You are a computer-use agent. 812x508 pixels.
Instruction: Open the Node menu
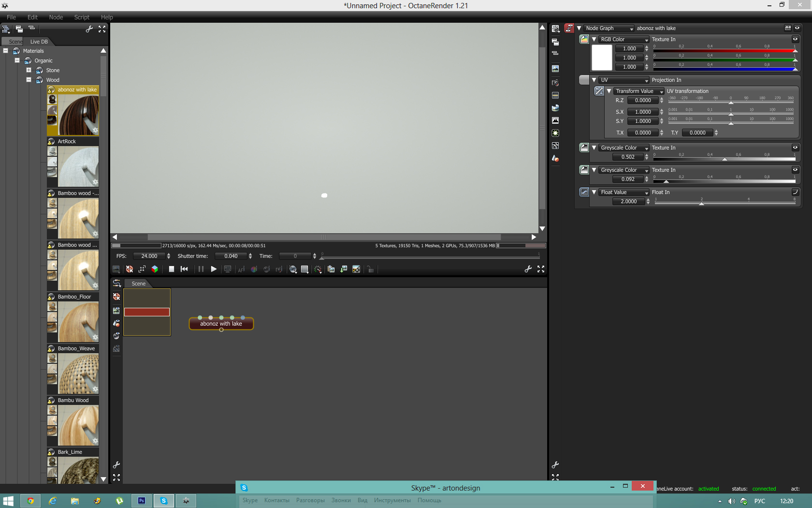(56, 17)
